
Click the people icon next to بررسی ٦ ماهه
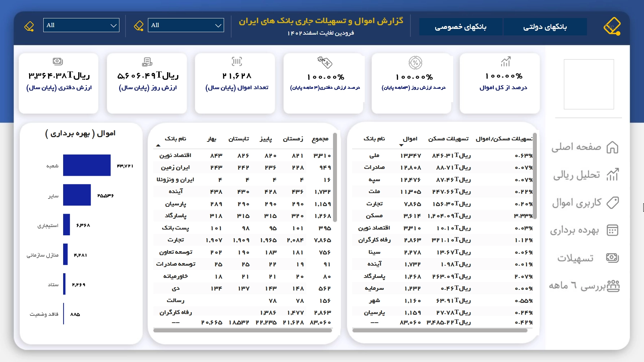[x=613, y=286]
